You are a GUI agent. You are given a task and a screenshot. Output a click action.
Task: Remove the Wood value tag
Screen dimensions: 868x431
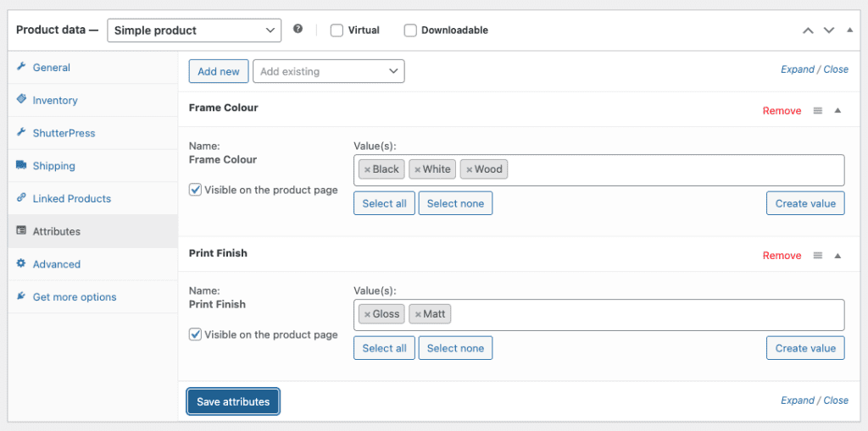(x=469, y=169)
